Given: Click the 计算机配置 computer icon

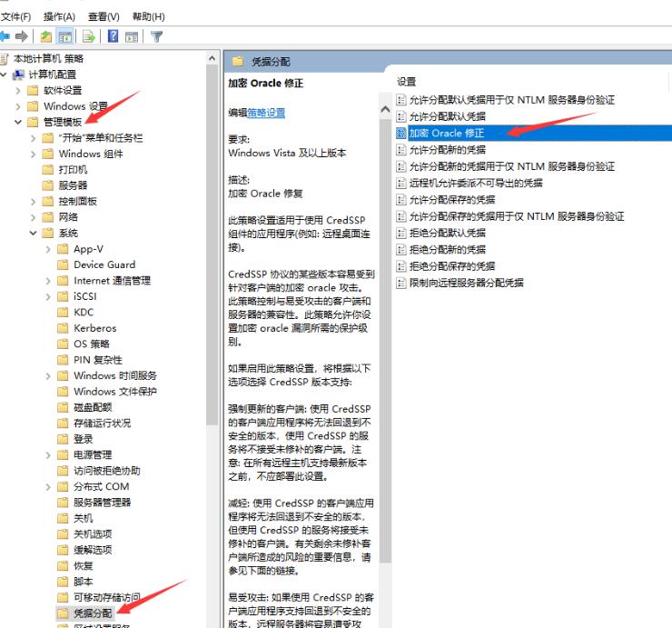Looking at the screenshot, I should click(x=18, y=75).
